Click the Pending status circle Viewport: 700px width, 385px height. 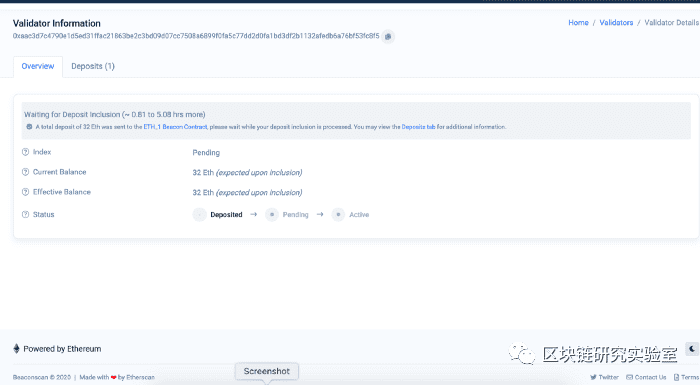[x=272, y=215]
